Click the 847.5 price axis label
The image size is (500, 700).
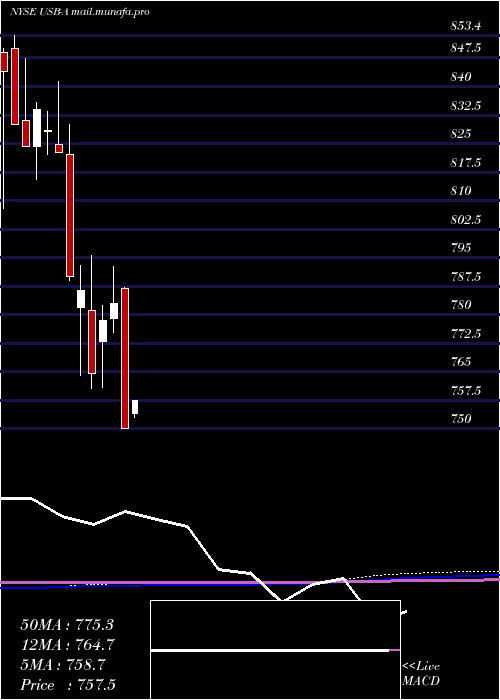coord(466,48)
